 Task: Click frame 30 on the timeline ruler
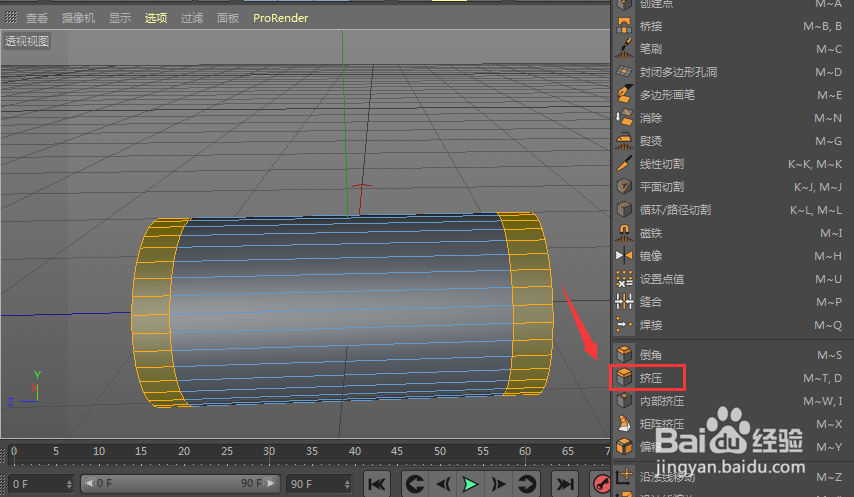click(269, 451)
